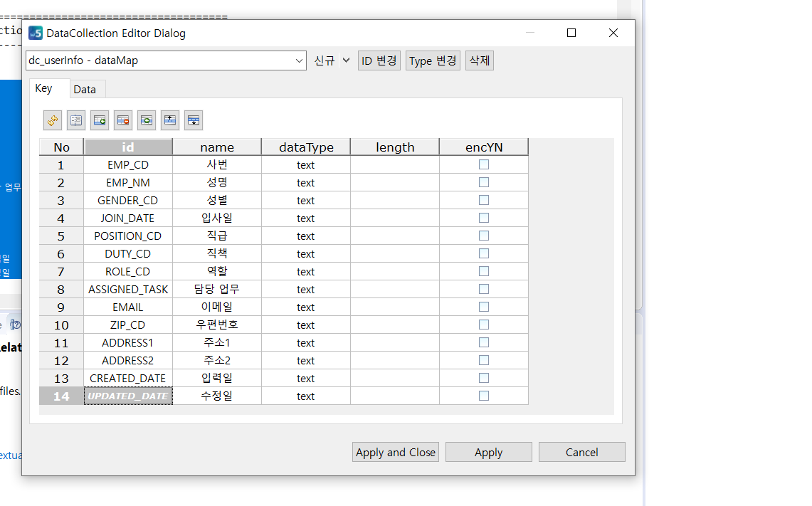The height and width of the screenshot is (506, 812).
Task: Select the EMP_NM id cell
Action: 128,183
